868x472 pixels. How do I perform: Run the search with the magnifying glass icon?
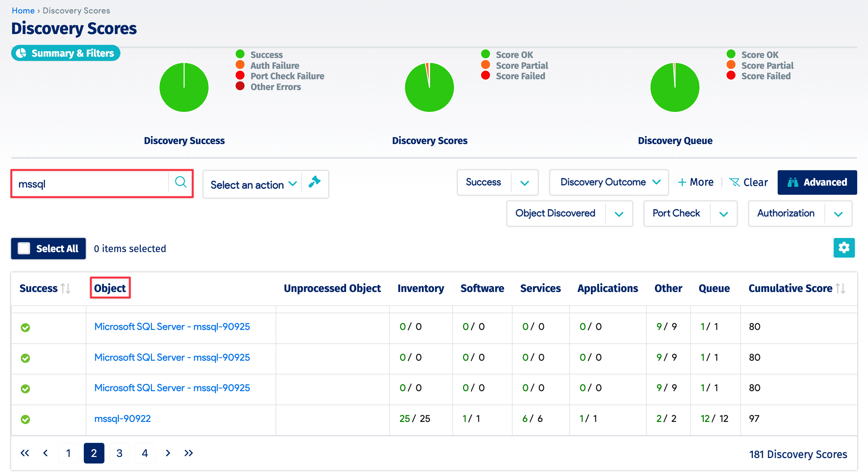pos(181,183)
